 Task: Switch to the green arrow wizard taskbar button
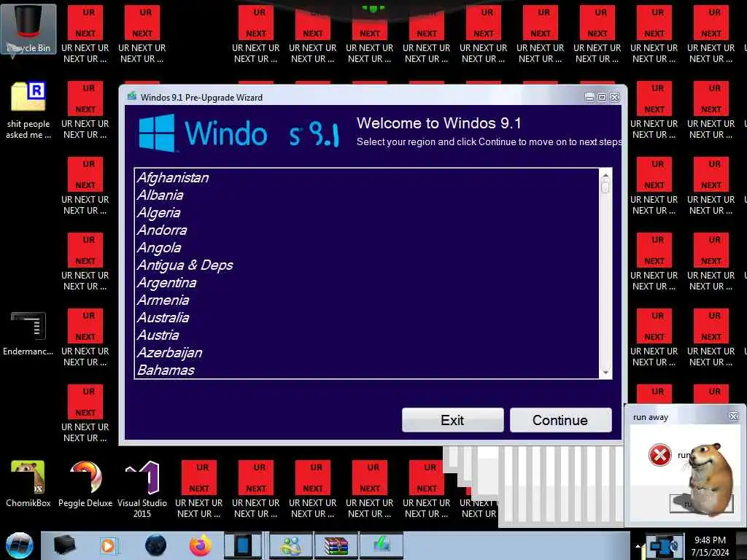382,545
